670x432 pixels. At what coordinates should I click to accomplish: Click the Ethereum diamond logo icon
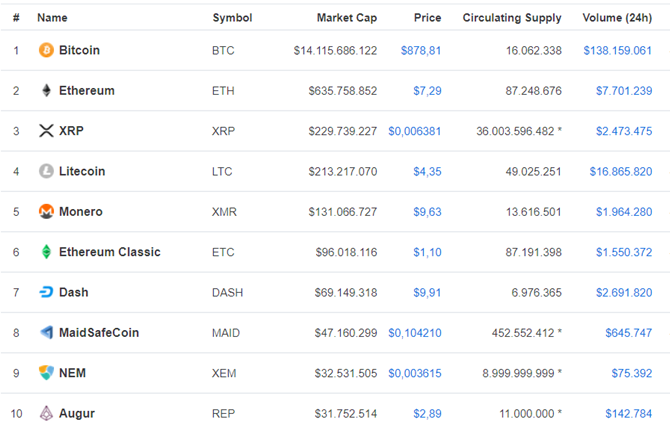(x=46, y=91)
